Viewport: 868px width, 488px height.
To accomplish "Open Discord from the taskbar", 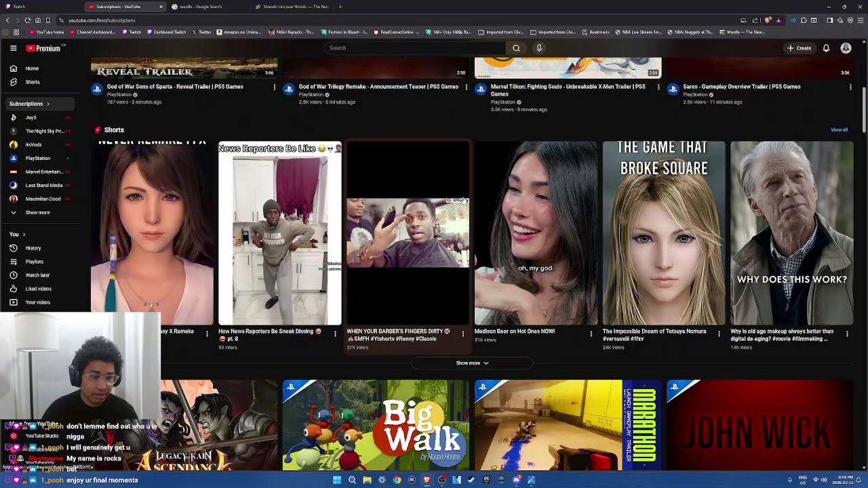I will coord(516,480).
